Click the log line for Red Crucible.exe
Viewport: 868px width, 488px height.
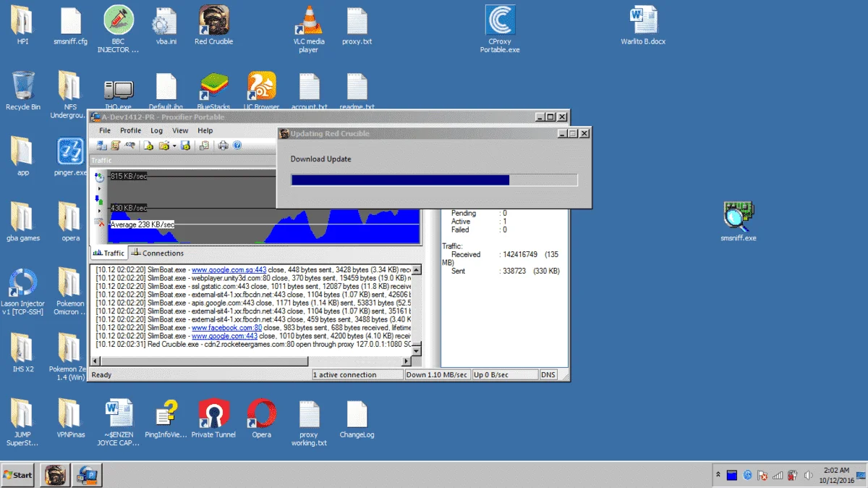point(252,345)
